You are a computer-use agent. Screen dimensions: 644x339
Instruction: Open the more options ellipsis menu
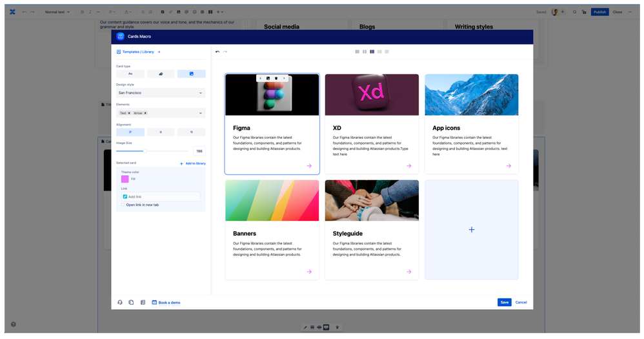coord(630,12)
